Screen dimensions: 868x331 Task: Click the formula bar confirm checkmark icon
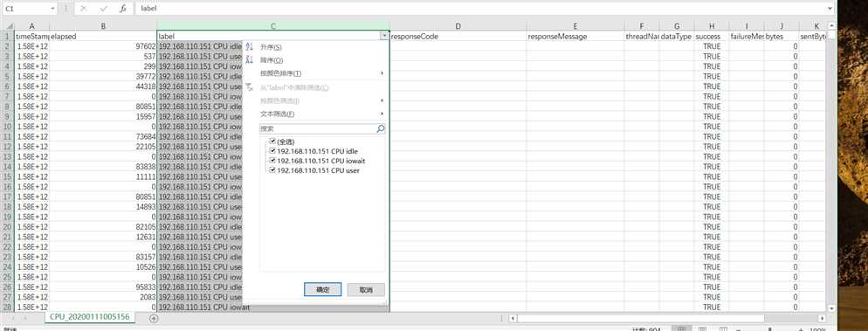pyautogui.click(x=104, y=9)
